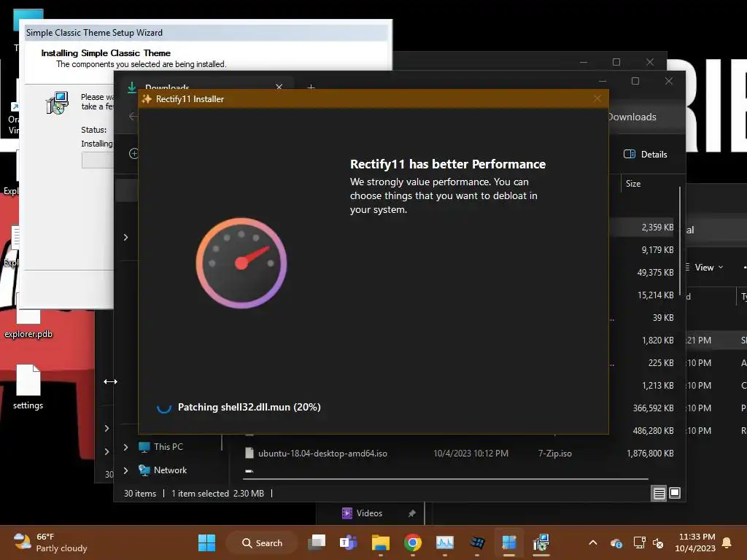
Task: Open the taskbar Search box
Action: pos(262,542)
